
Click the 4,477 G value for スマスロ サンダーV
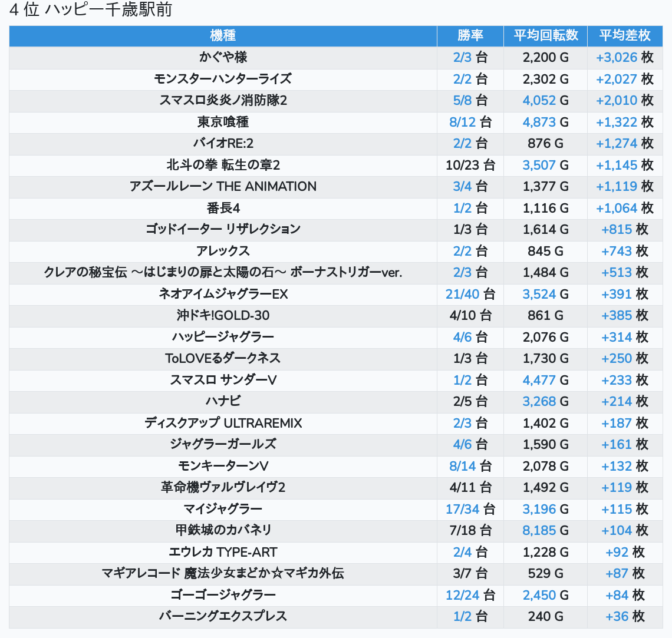pos(539,380)
